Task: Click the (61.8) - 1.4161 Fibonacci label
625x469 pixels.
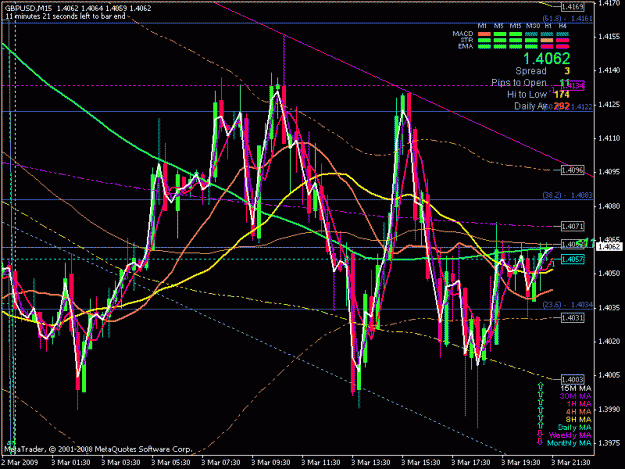Action: pos(568,18)
